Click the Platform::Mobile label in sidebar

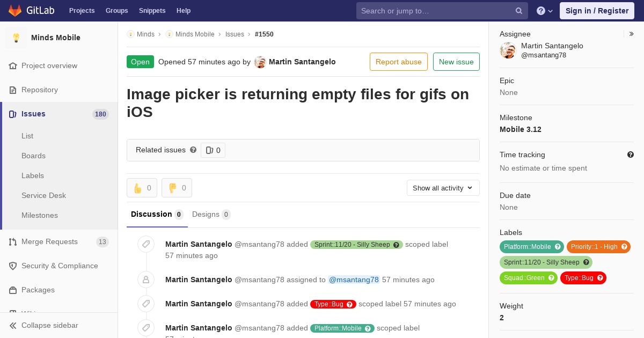click(527, 247)
